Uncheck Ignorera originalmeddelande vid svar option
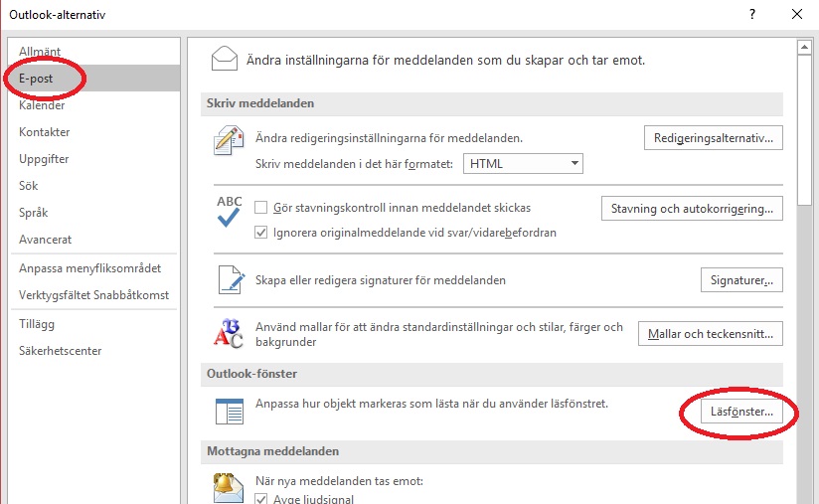This screenshot has height=504, width=819. point(262,233)
